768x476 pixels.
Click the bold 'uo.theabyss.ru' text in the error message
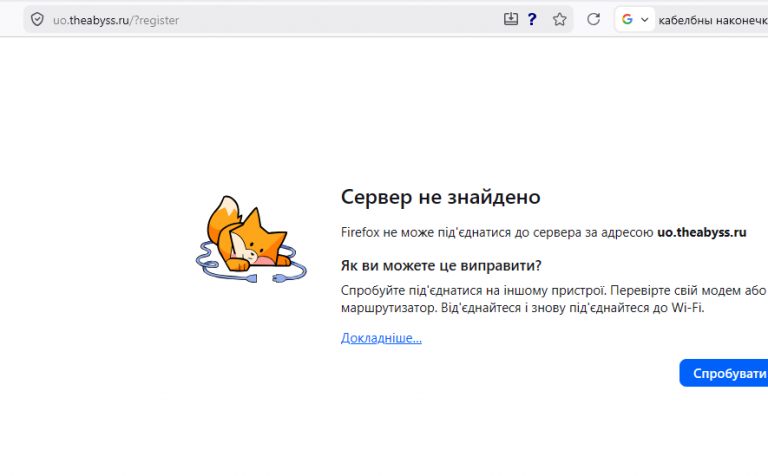coord(701,232)
